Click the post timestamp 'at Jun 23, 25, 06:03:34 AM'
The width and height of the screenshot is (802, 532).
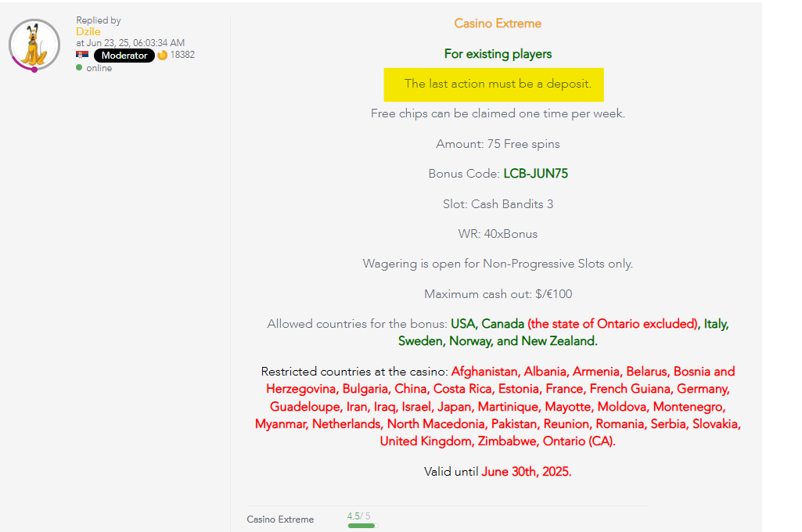(x=131, y=43)
